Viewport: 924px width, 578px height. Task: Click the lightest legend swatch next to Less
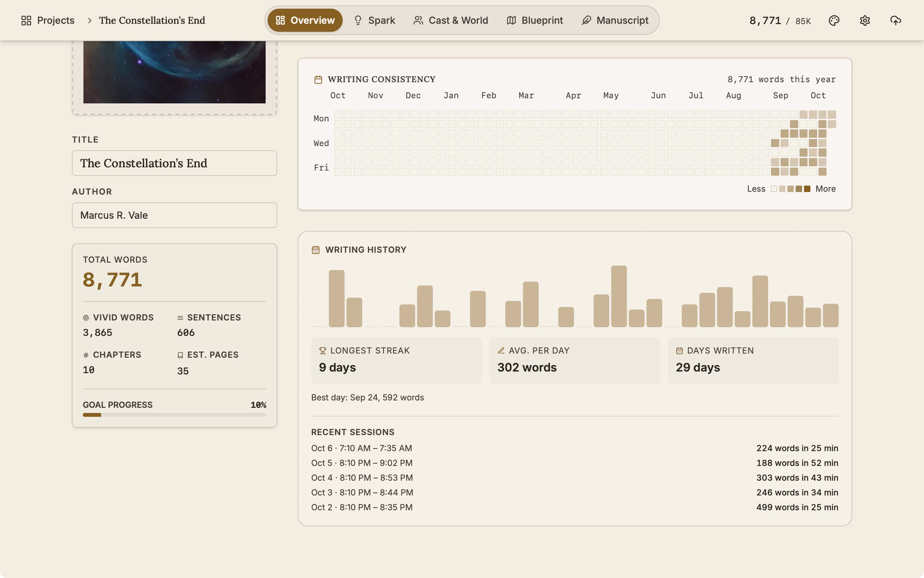(x=774, y=189)
